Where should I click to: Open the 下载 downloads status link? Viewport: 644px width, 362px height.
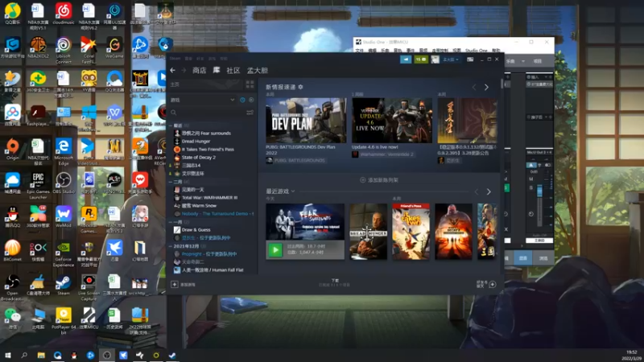coord(335,282)
